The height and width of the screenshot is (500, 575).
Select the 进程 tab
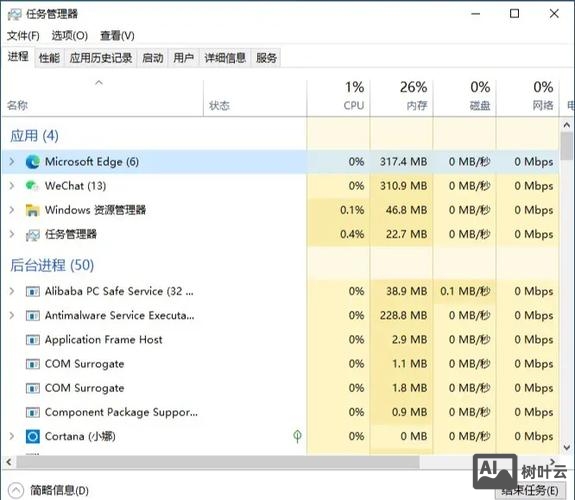tap(18, 56)
